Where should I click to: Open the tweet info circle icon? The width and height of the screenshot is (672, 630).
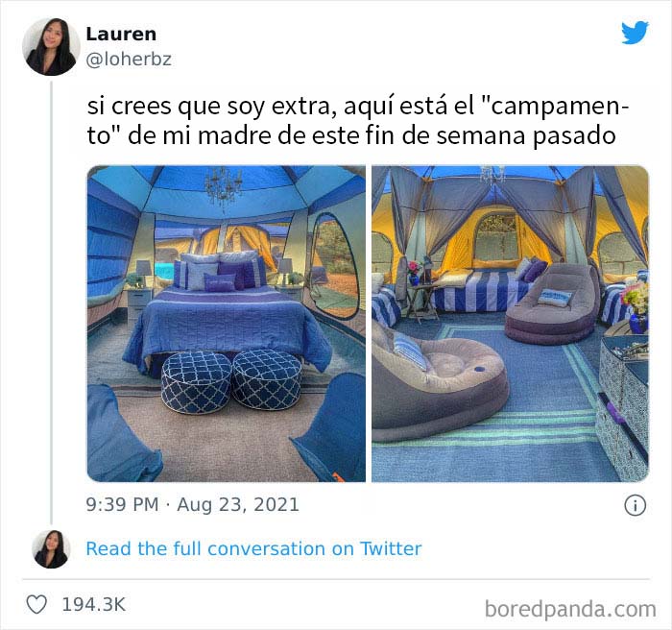tap(635, 505)
